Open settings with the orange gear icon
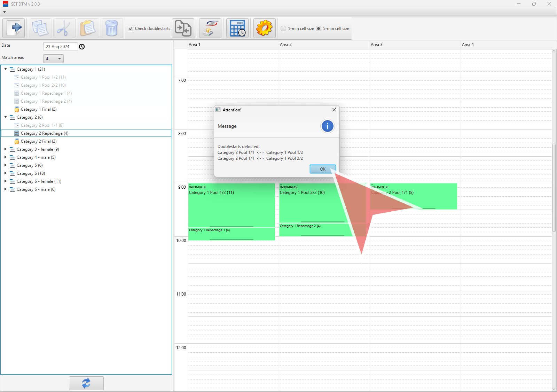This screenshot has width=557, height=392. tap(264, 28)
